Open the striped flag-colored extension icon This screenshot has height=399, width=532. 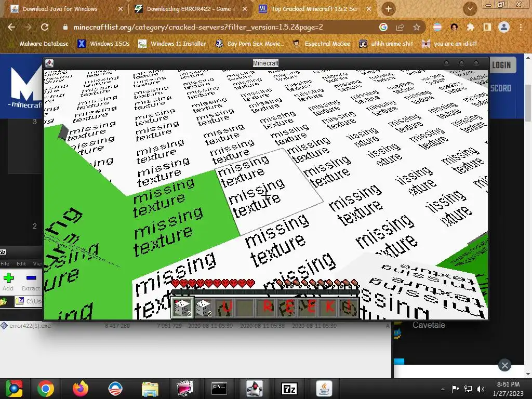click(x=437, y=27)
